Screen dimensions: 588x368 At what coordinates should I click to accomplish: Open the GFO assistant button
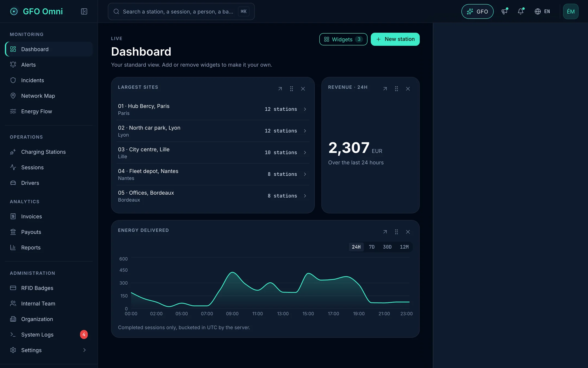[477, 11]
